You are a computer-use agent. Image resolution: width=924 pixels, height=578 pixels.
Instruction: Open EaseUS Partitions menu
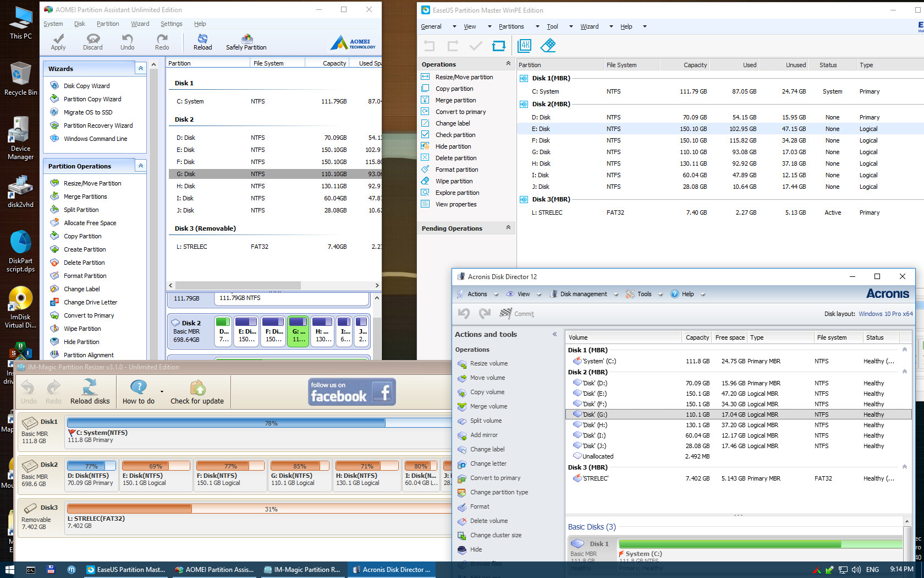(511, 26)
